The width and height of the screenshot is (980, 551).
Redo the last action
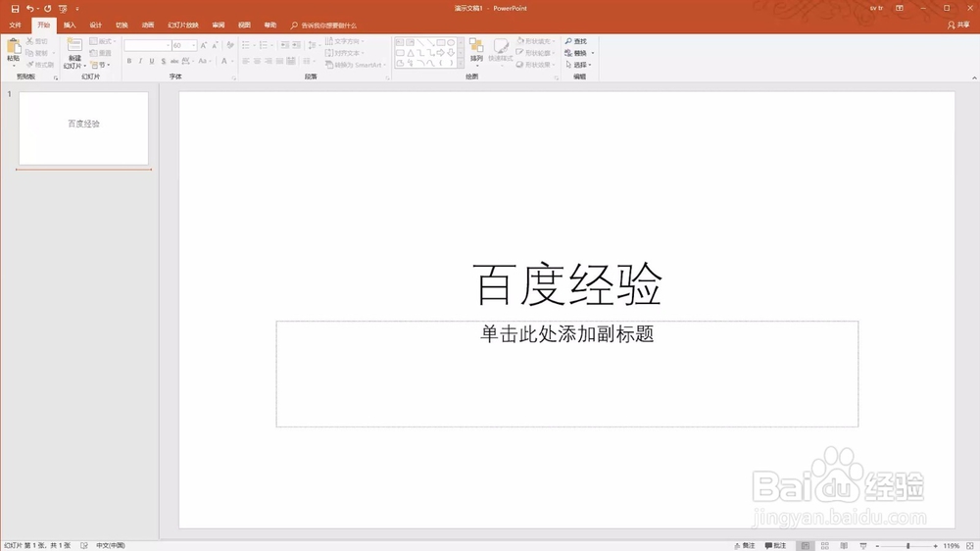pyautogui.click(x=47, y=9)
